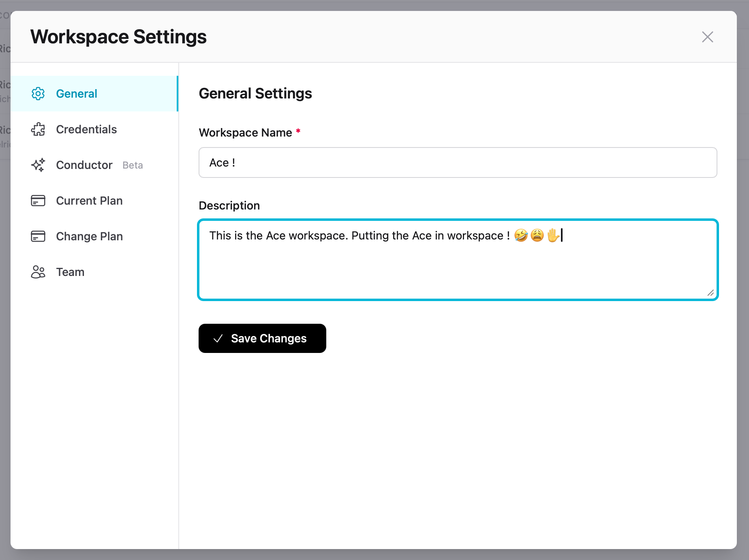The height and width of the screenshot is (560, 749).
Task: Click the checkmark icon inside Save Changes
Action: [218, 338]
